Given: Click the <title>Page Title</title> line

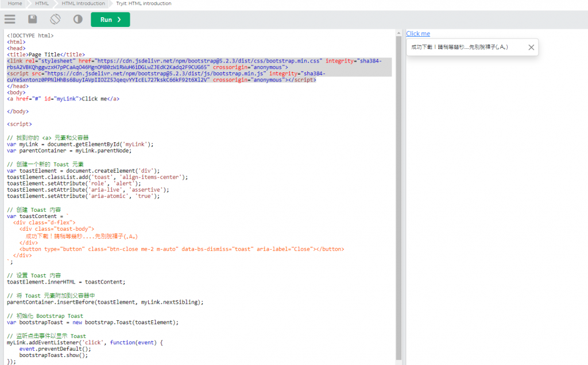Looking at the screenshot, I should 46,55.
